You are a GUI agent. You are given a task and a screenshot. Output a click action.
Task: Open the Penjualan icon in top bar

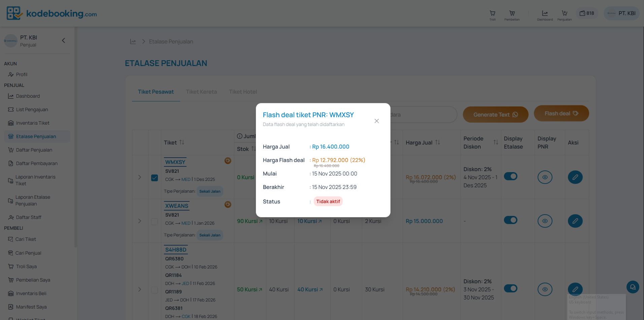pos(564,13)
